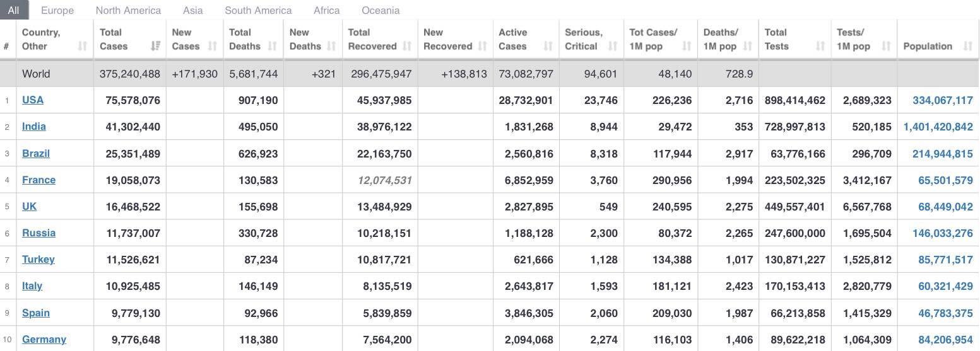Select Turkey active cases 621,666
Image resolution: width=980 pixels, height=351 pixels.
point(533,260)
